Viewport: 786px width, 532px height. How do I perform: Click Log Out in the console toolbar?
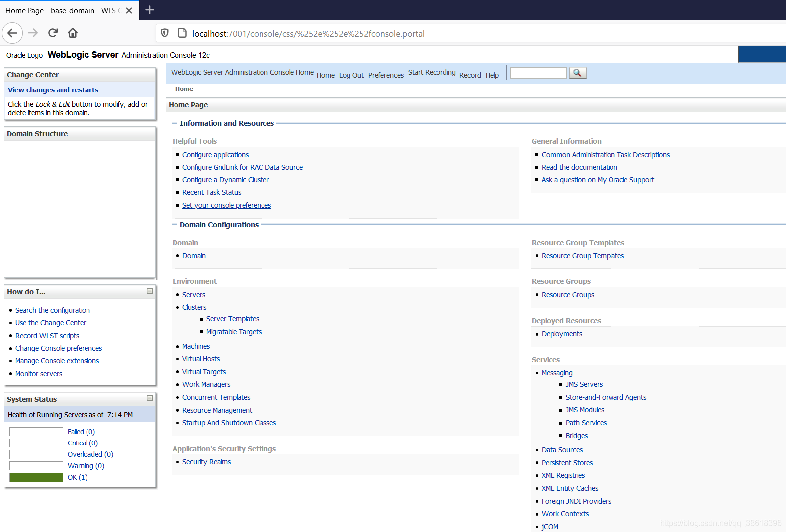(351, 75)
